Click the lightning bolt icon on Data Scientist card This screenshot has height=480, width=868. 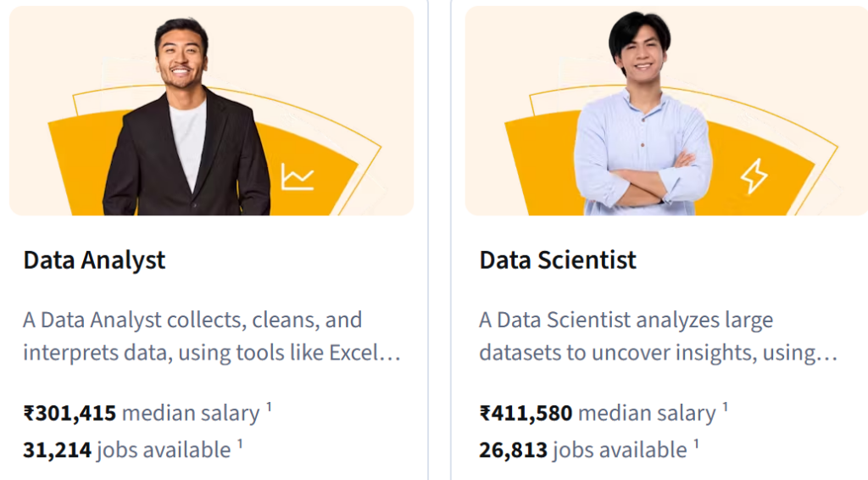(754, 176)
